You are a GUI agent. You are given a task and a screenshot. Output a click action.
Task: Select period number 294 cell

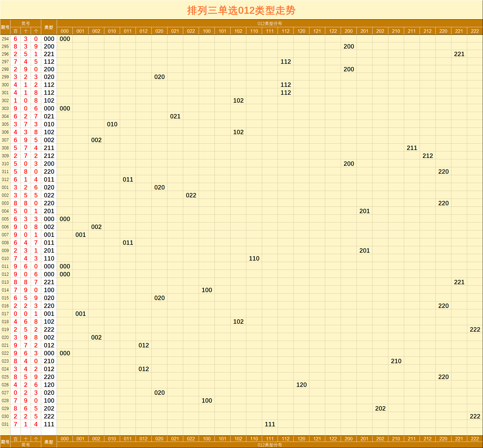coord(5,39)
